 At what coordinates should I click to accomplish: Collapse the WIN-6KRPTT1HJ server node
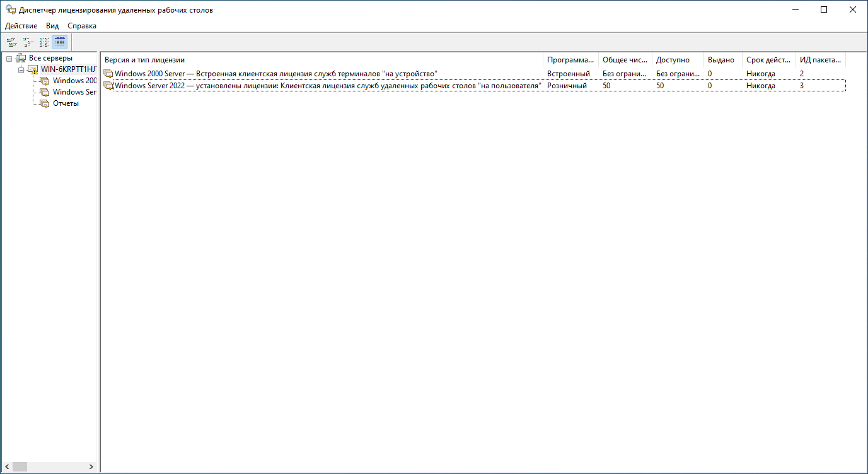click(21, 70)
